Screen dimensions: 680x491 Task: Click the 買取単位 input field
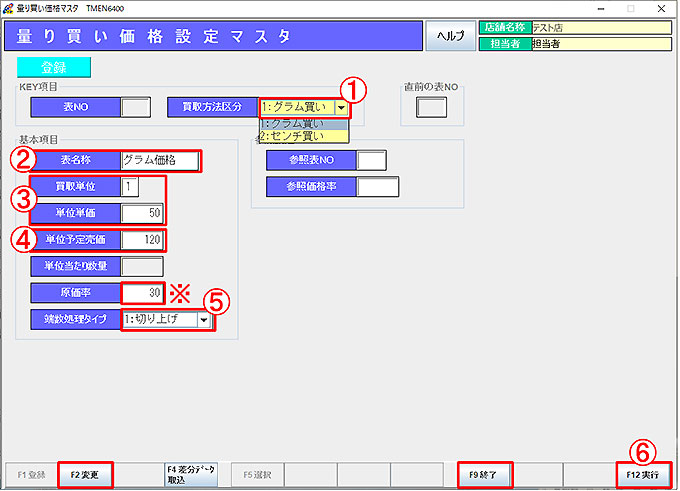coord(130,187)
